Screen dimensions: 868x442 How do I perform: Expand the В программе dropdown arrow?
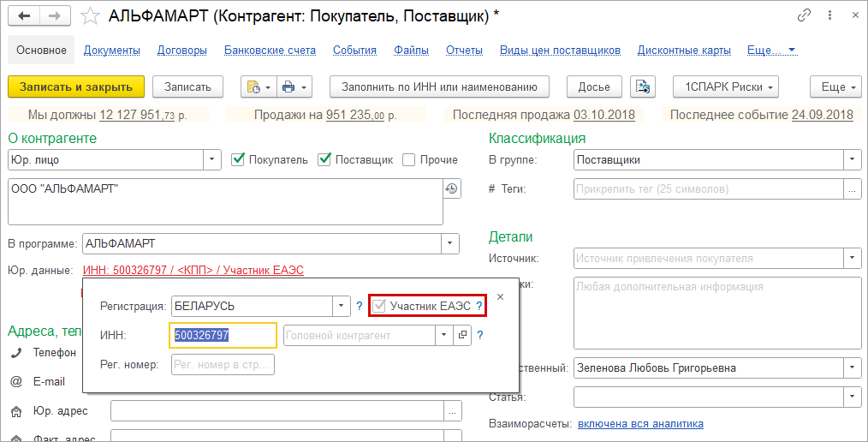(x=450, y=243)
